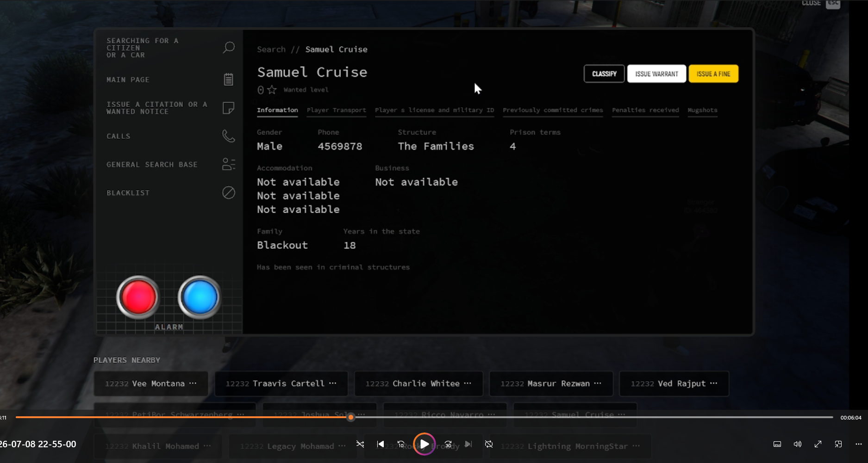Switch to mini player view
This screenshot has height=463, width=868.
tap(838, 444)
